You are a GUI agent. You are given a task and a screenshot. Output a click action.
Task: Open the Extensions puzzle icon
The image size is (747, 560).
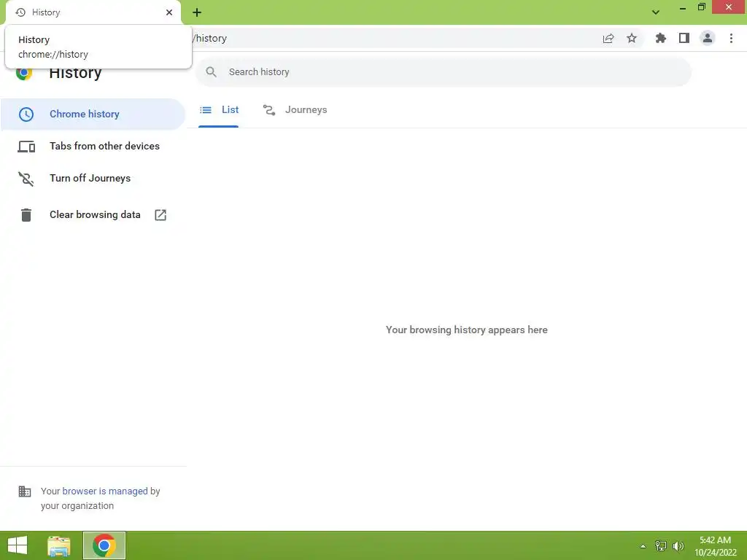tap(660, 38)
